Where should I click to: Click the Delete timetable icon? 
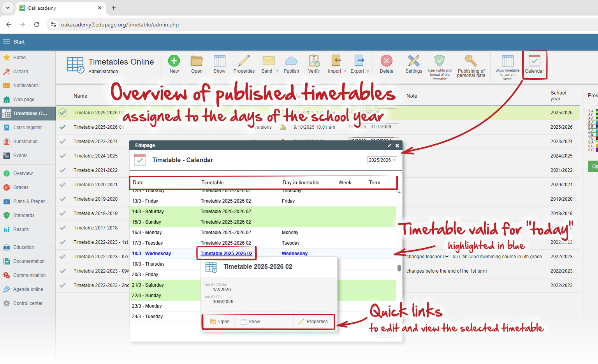[x=386, y=61]
